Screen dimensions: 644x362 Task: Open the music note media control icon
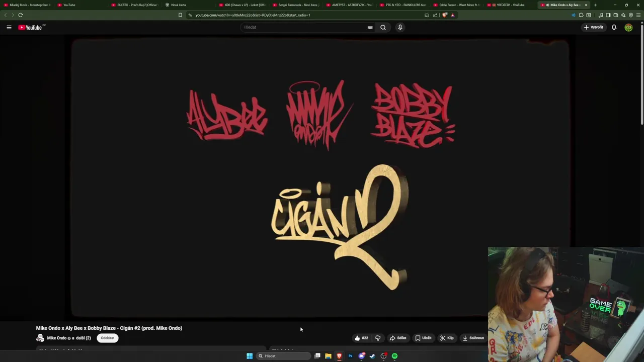(600, 15)
